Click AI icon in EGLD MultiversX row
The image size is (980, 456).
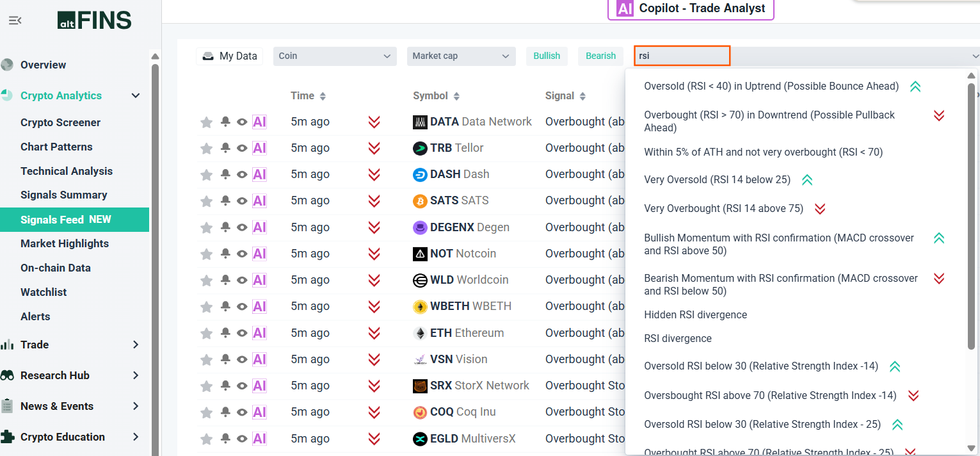[259, 439]
